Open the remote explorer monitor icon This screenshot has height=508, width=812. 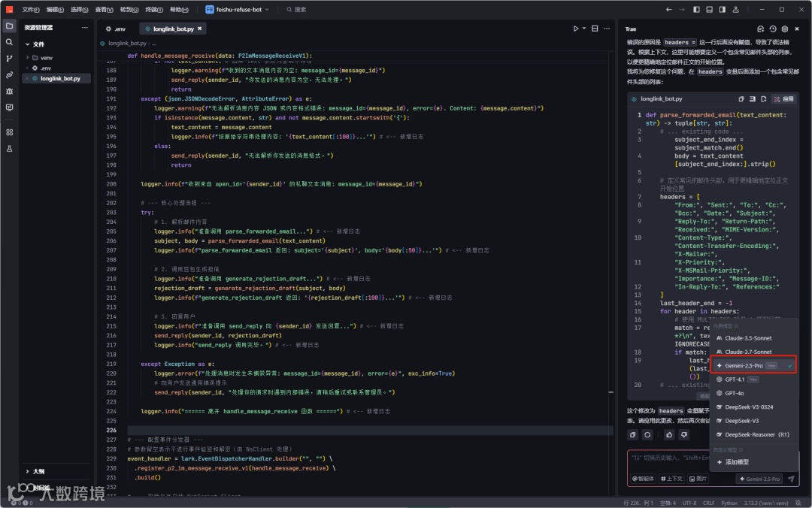[9, 107]
